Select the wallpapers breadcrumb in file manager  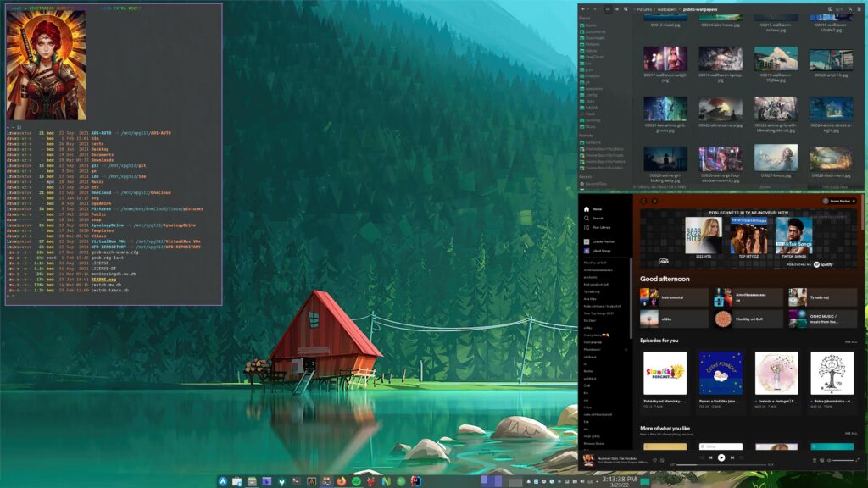pyautogui.click(x=667, y=9)
